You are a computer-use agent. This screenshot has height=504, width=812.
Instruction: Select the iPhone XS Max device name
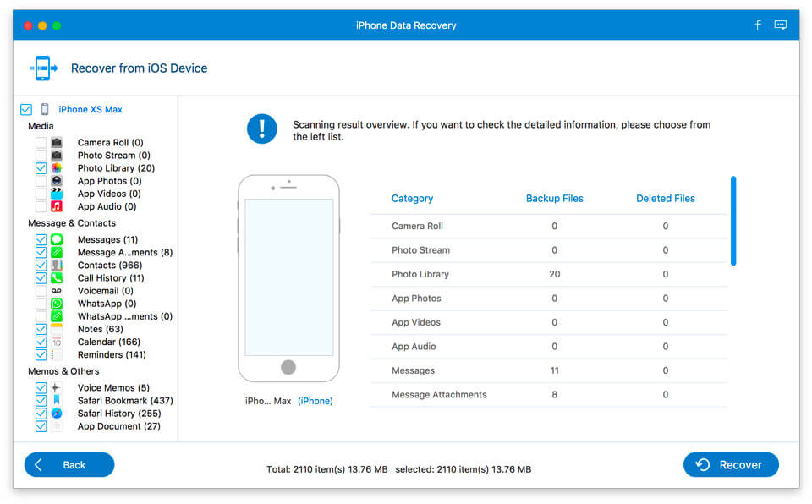pos(91,109)
